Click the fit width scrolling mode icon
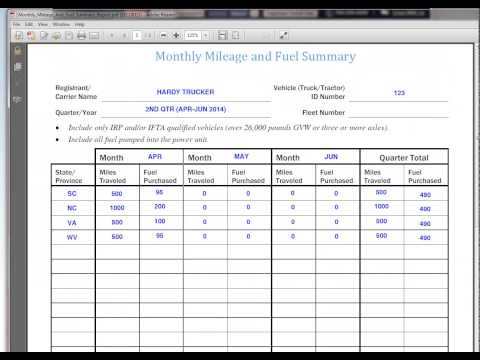480x360 pixels. click(x=222, y=36)
